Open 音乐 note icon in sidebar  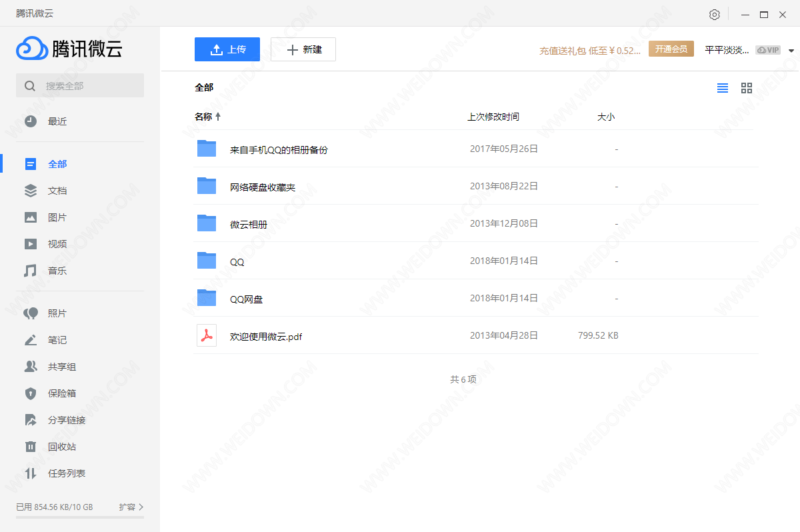[31, 271]
